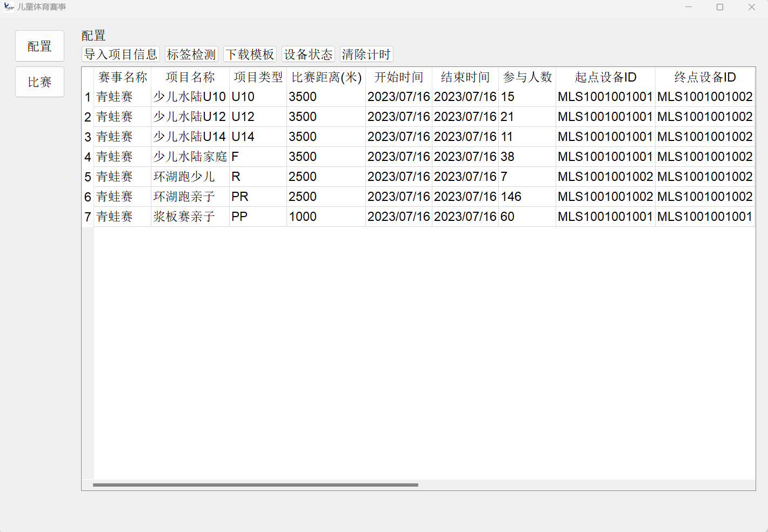
Task: Minimize the 儿童体育赛事 window
Action: 689,7
